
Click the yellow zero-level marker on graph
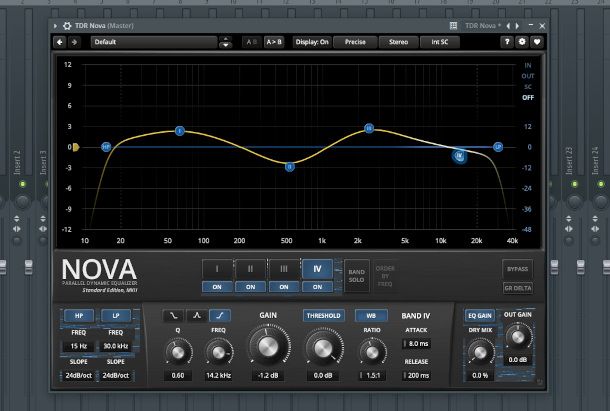point(75,147)
